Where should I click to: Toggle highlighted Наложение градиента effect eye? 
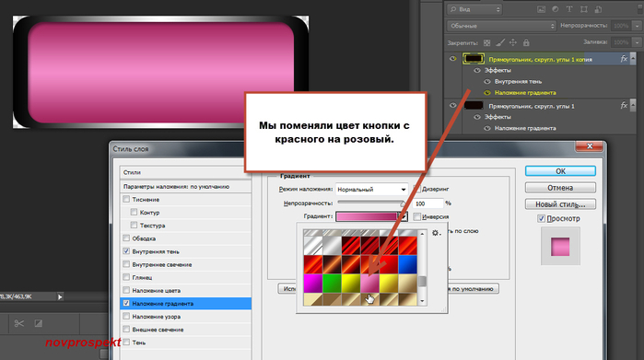click(x=487, y=93)
